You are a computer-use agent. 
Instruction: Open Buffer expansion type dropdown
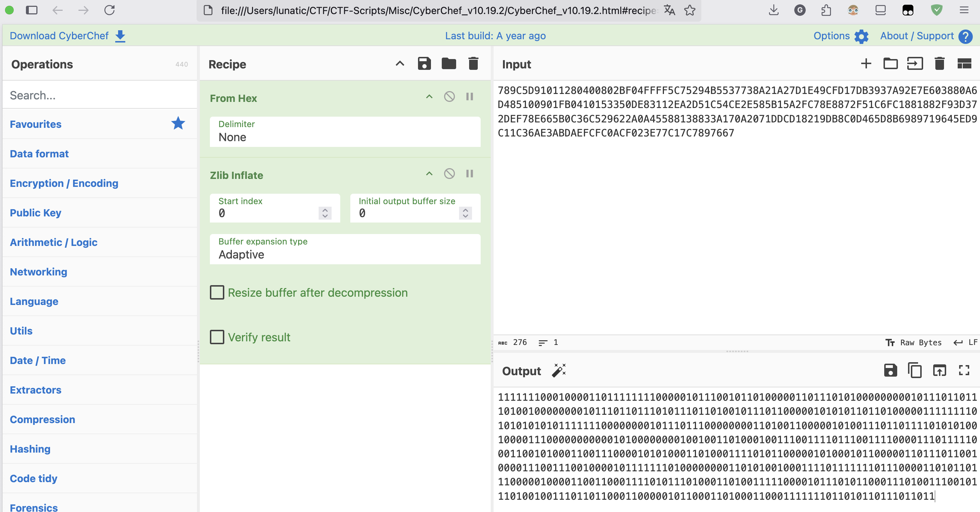pos(345,249)
